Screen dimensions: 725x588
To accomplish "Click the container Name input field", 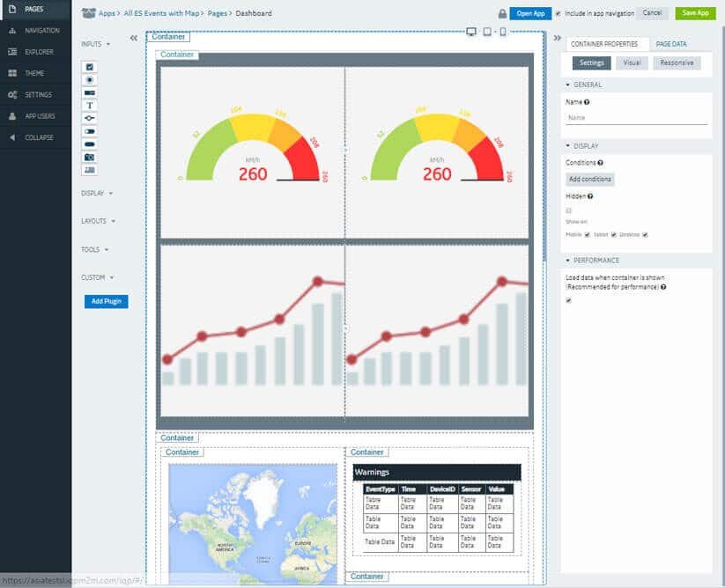I will pyautogui.click(x=636, y=117).
